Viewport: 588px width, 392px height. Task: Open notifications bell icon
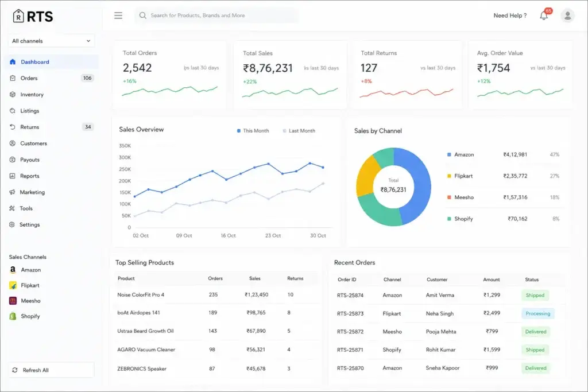coord(544,15)
